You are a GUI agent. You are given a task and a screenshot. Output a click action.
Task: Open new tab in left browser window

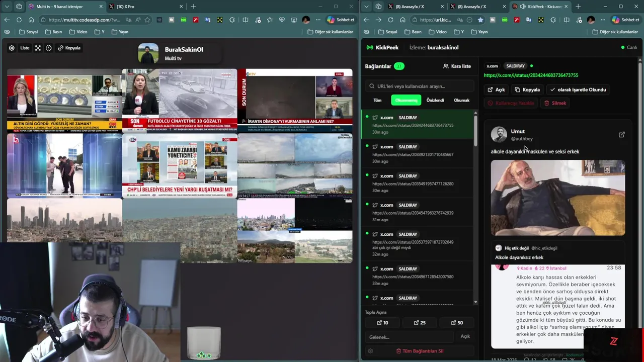pos(193,7)
